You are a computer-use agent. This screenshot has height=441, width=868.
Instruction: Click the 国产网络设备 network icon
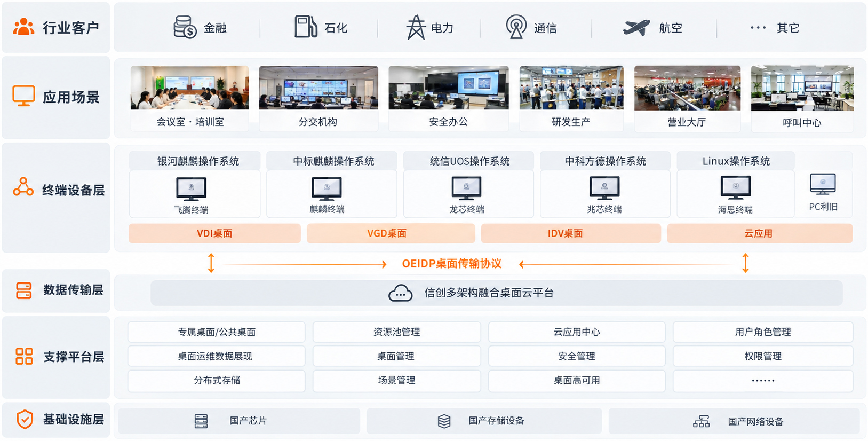[702, 422]
